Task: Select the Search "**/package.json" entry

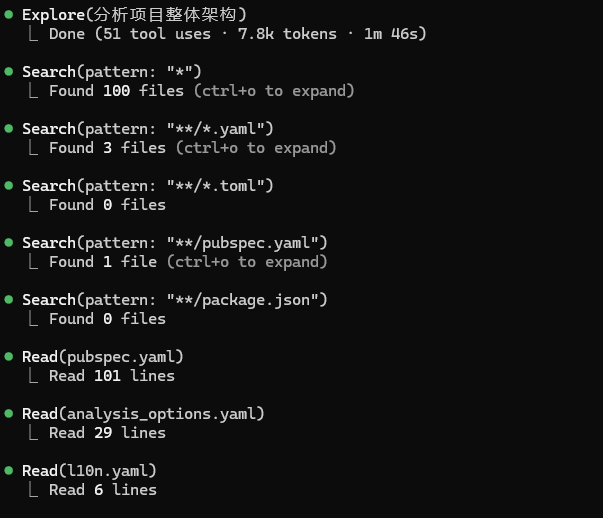Action: [x=175, y=300]
